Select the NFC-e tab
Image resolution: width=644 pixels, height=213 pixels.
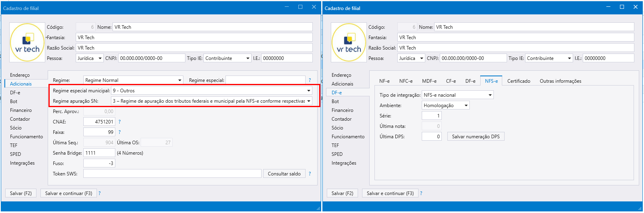pos(406,81)
